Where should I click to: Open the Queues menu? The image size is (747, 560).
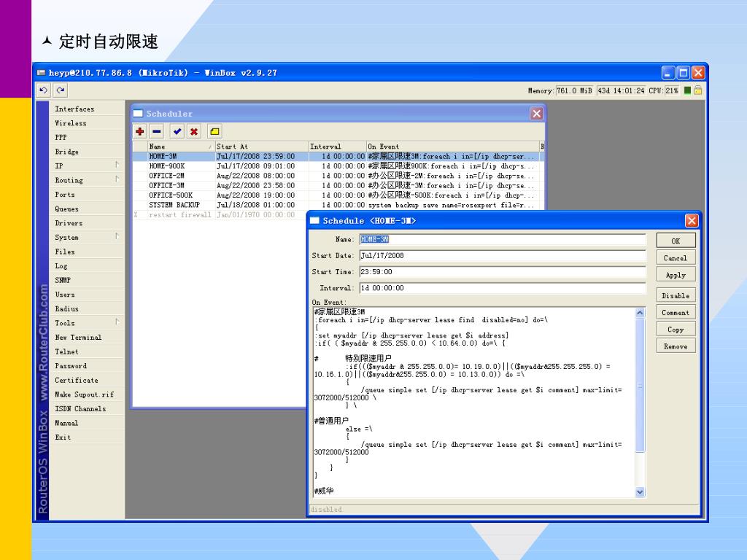[x=86, y=209]
